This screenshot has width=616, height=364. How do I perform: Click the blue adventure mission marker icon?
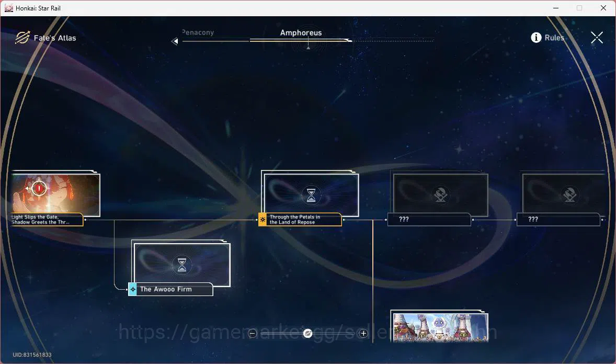[x=133, y=289]
